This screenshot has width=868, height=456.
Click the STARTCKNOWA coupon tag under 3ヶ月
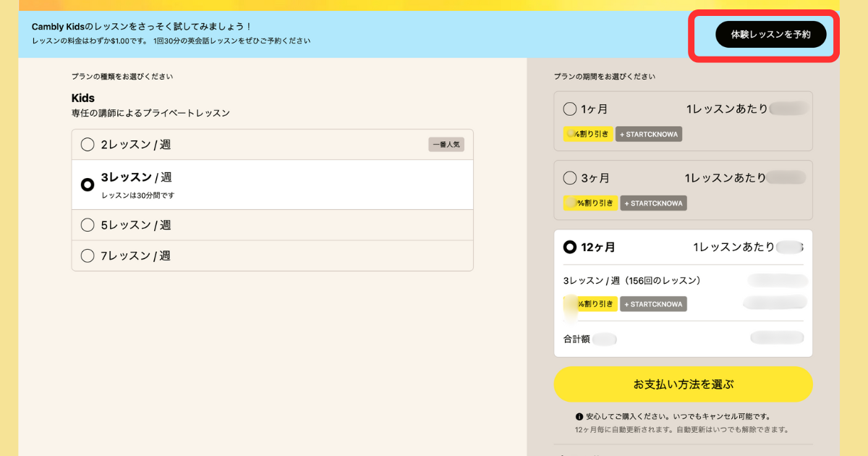[653, 203]
